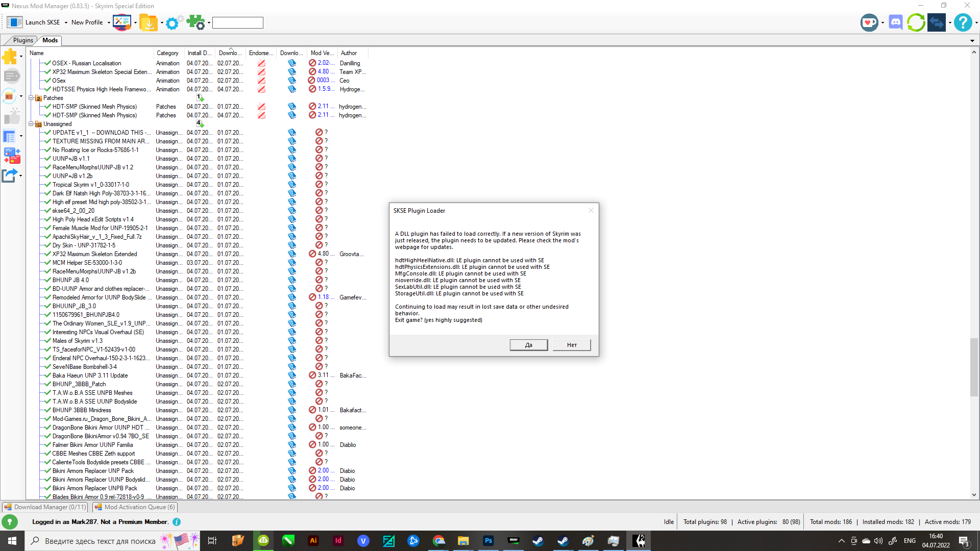Click the download icon for skse64_2_00_20 row

click(292, 211)
